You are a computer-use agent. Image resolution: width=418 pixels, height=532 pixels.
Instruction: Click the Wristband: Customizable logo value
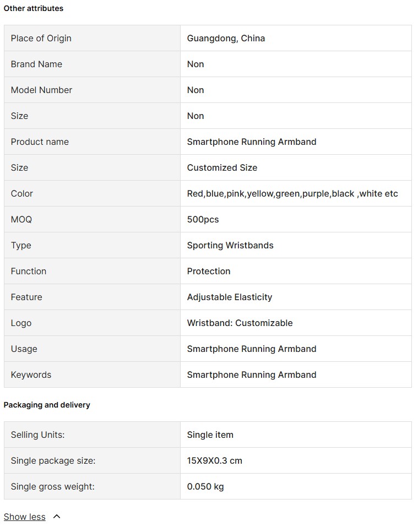coord(240,323)
